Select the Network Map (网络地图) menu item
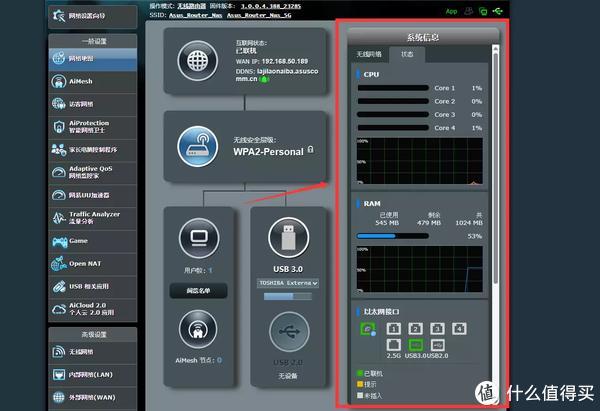Viewport: 600px width, 411px height. tap(93, 59)
